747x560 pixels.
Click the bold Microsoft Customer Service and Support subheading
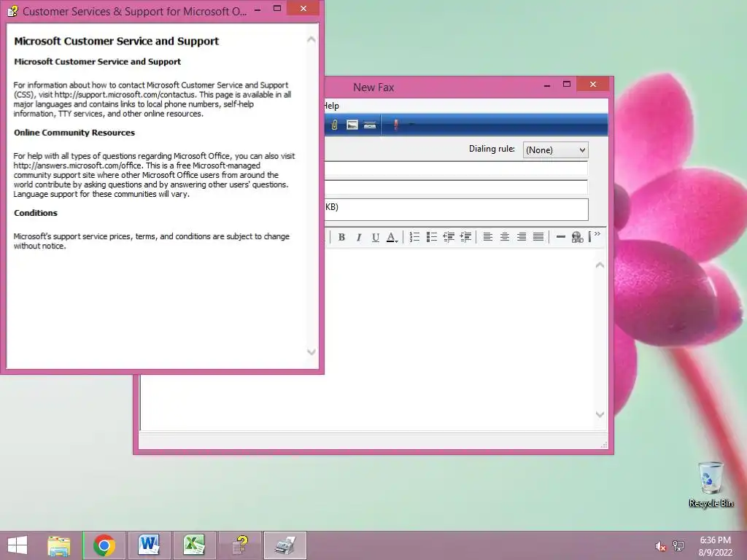(98, 62)
